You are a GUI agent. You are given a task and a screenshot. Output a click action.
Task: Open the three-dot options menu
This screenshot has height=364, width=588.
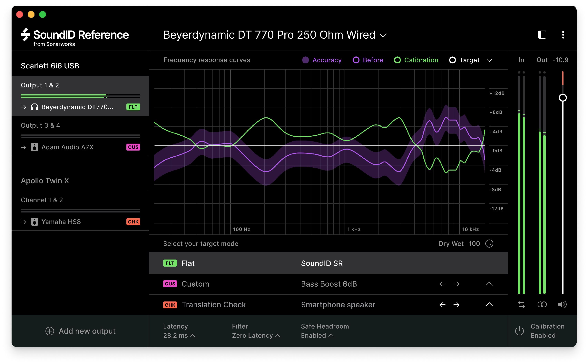(563, 35)
